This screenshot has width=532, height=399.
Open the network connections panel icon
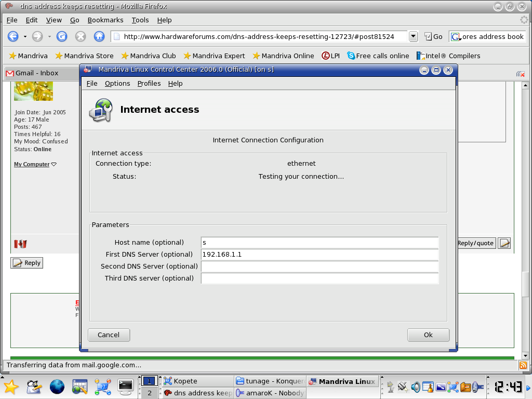tap(102, 387)
